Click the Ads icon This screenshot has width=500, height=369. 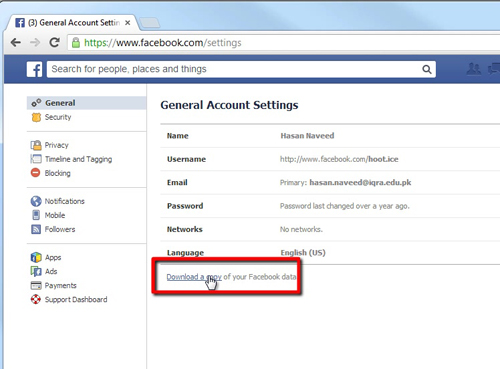[36, 271]
